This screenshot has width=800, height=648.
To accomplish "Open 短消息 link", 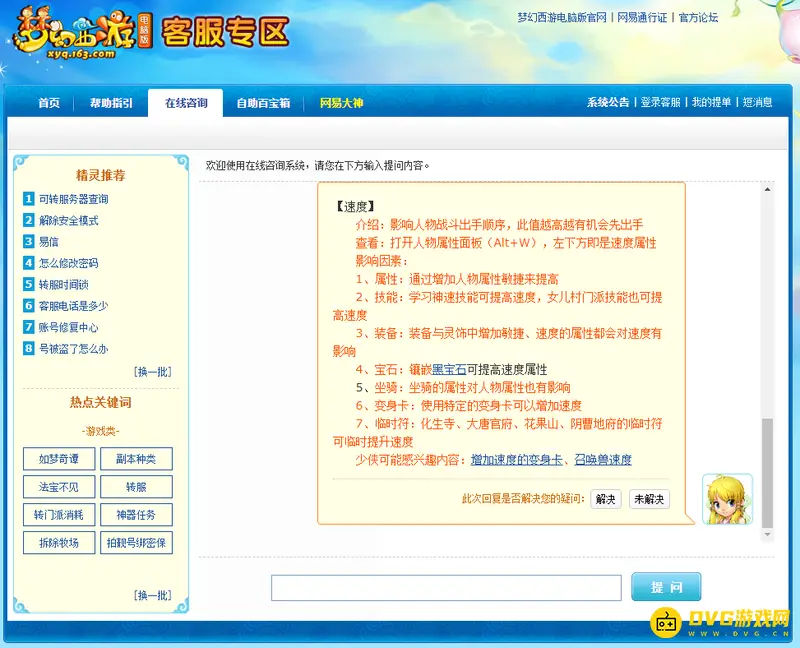I will tap(757, 102).
